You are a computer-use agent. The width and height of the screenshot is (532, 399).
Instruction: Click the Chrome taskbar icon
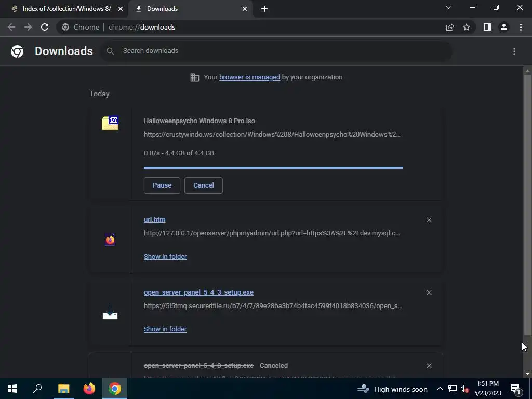tap(115, 389)
